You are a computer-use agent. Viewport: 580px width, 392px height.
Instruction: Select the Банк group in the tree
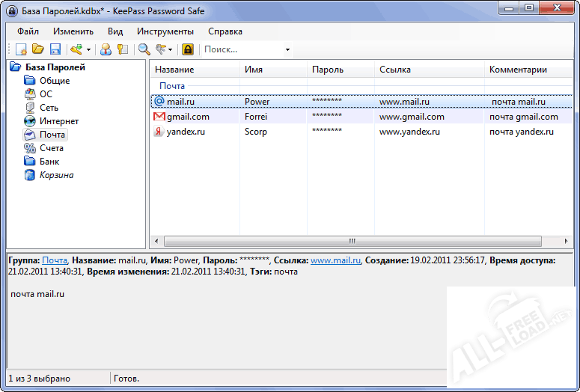[x=49, y=162]
